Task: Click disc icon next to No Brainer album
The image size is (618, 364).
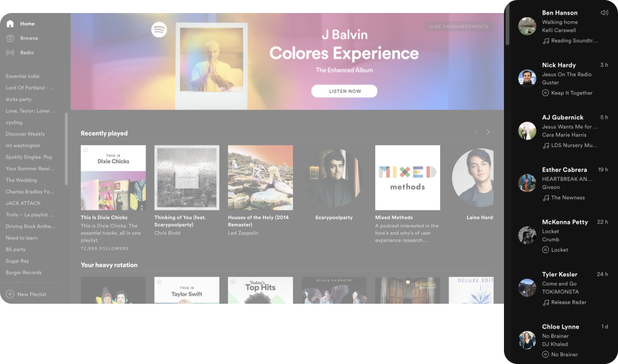Action: (x=545, y=355)
